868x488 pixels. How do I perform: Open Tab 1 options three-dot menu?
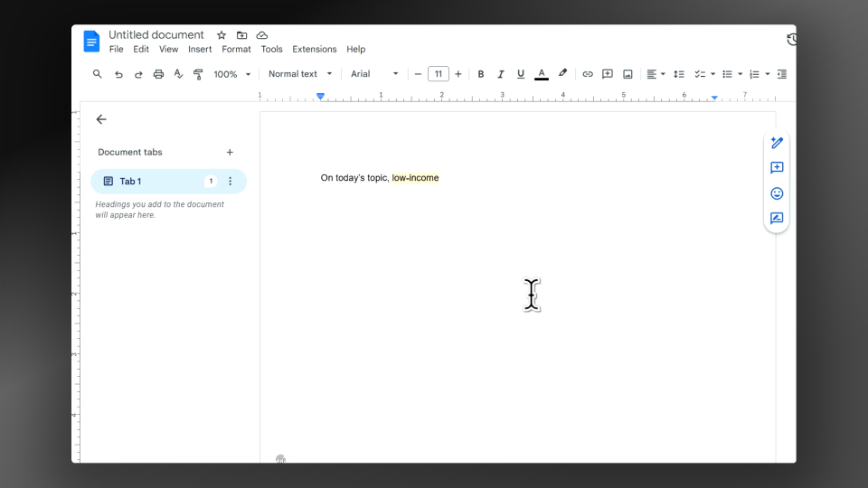[x=231, y=182]
